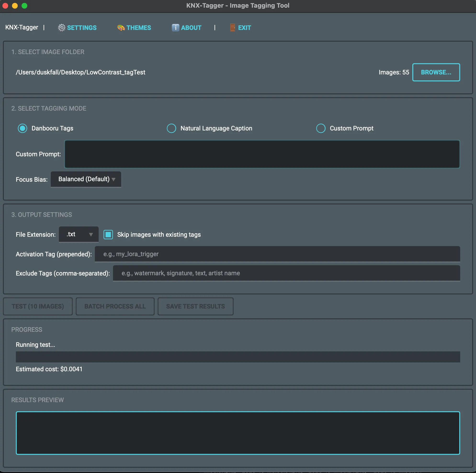476x473 pixels.
Task: Click the Themes palette icon
Action: point(121,28)
